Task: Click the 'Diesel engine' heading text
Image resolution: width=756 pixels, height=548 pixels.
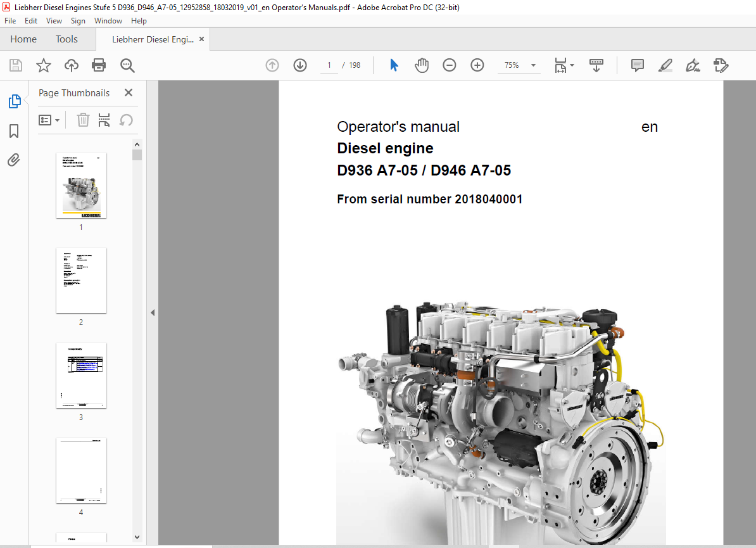Action: tap(385, 148)
